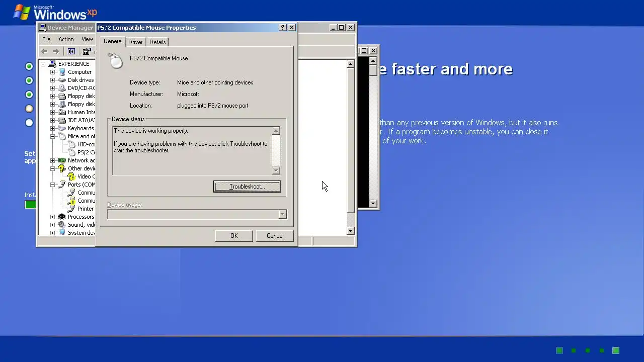
Task: Collapse the Ports node
Action: [x=52, y=185]
